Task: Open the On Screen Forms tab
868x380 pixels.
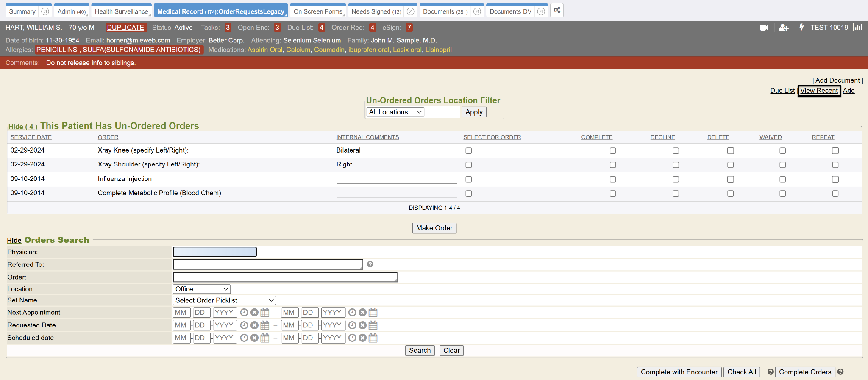Action: pyautogui.click(x=318, y=11)
